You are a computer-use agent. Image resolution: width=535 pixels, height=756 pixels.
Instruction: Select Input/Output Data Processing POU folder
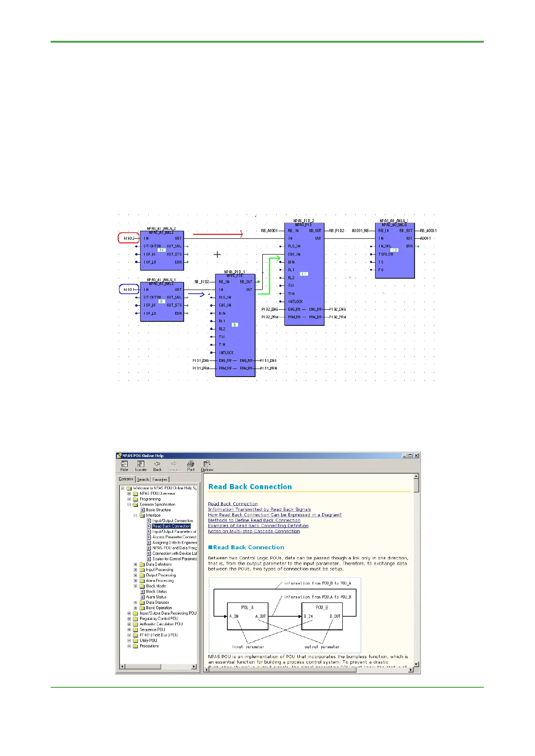click(x=168, y=613)
